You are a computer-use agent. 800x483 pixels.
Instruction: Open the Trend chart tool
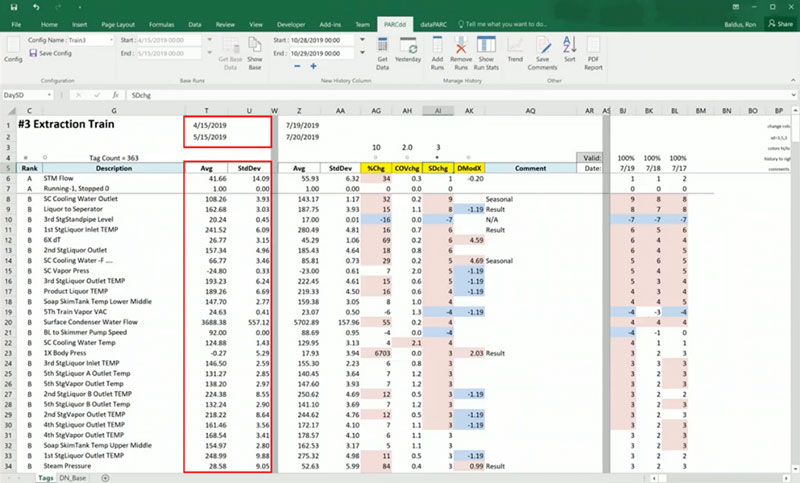click(x=515, y=50)
